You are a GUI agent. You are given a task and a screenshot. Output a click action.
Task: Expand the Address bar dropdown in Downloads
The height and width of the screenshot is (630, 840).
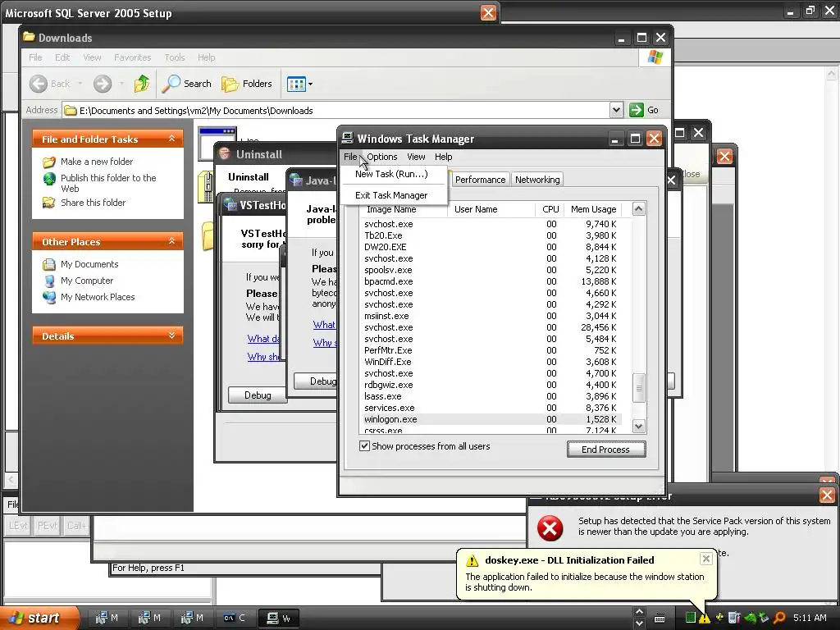click(616, 110)
